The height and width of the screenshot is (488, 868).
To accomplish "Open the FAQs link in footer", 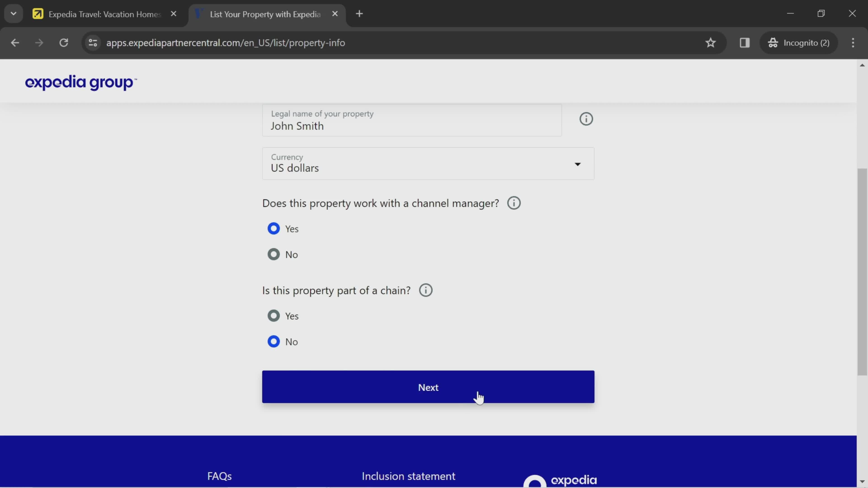I will [x=219, y=476].
